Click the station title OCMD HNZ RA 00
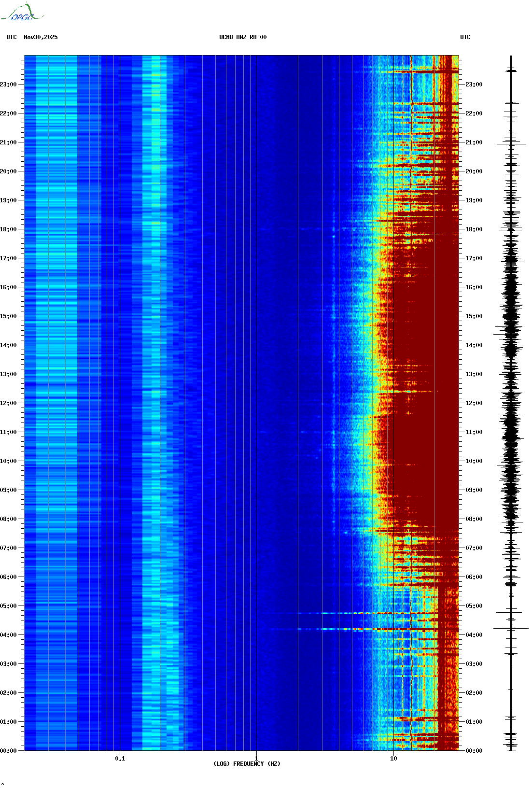The width and height of the screenshot is (532, 789). 243,37
